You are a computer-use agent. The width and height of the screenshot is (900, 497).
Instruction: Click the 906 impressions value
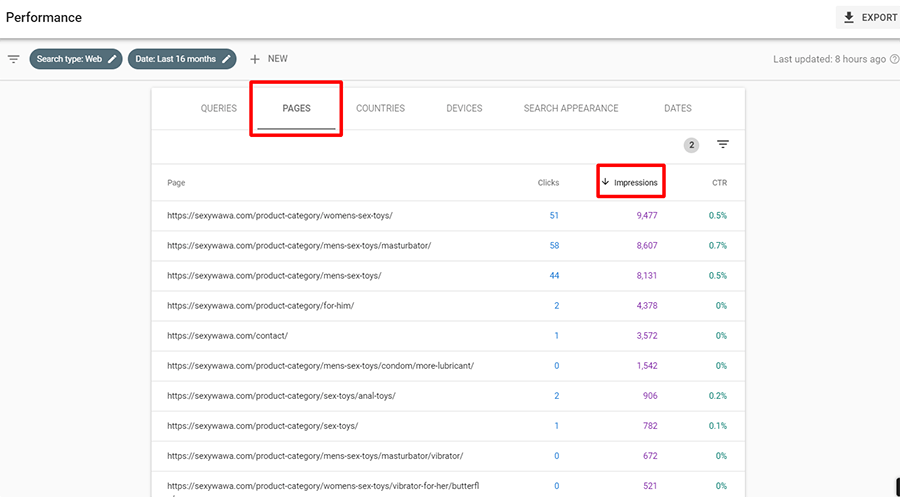click(650, 396)
